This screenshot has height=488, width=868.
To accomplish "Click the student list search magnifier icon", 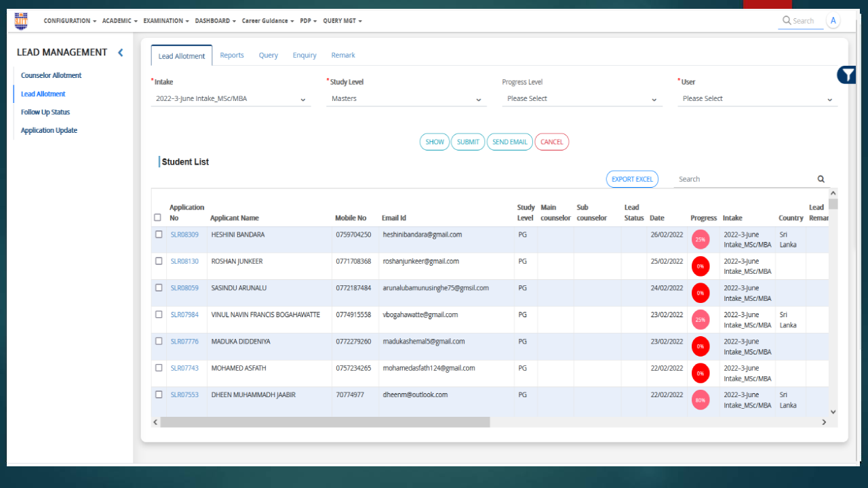I will pos(821,178).
